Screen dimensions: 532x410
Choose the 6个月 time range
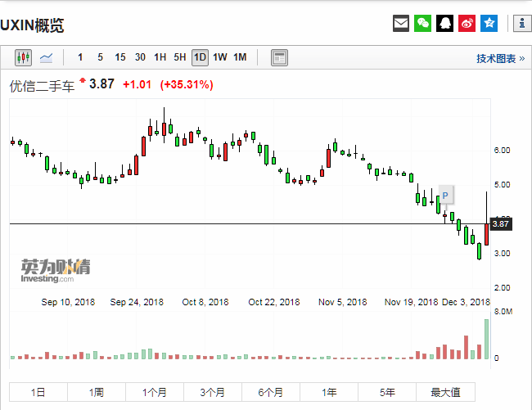click(271, 392)
